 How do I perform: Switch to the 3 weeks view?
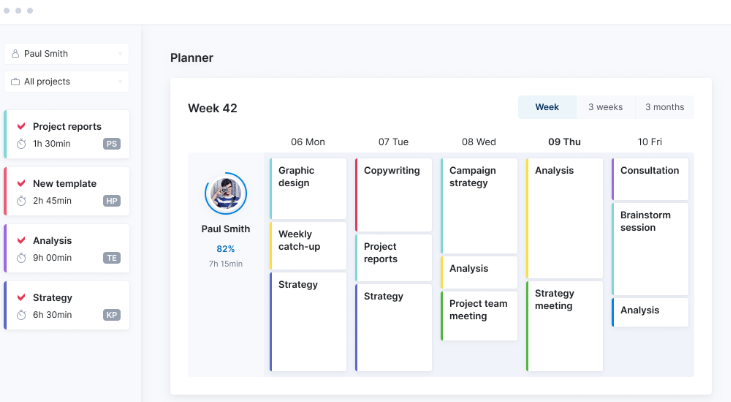[x=605, y=107]
